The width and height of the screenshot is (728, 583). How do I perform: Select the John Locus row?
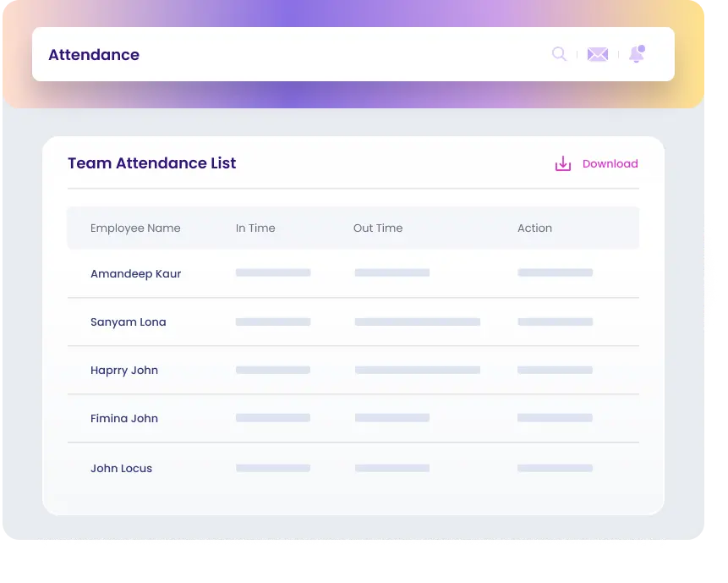tap(122, 469)
